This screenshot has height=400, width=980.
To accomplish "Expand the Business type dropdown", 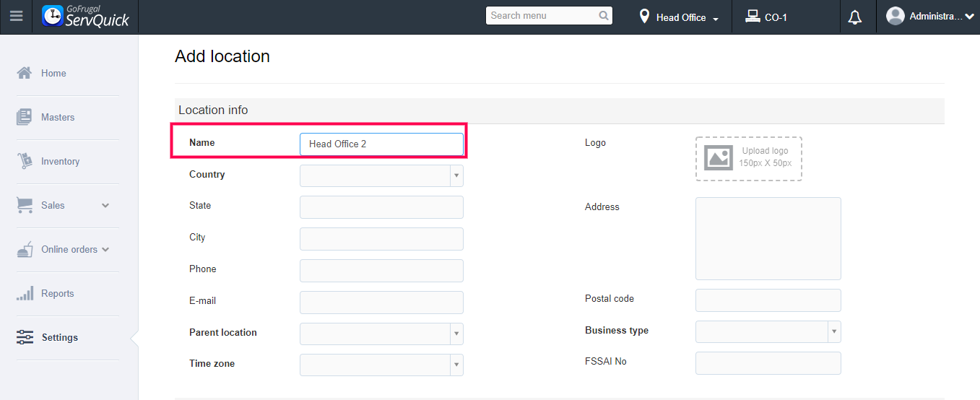I will (x=768, y=331).
